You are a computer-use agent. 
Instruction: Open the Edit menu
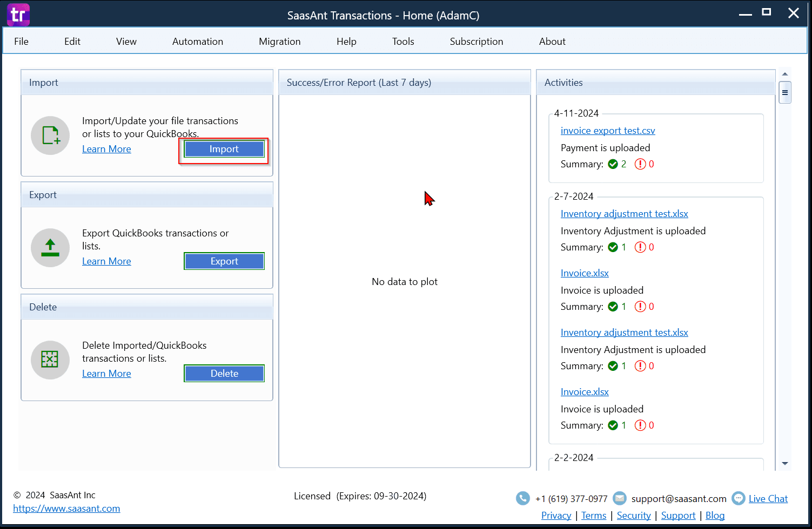pyautogui.click(x=72, y=42)
